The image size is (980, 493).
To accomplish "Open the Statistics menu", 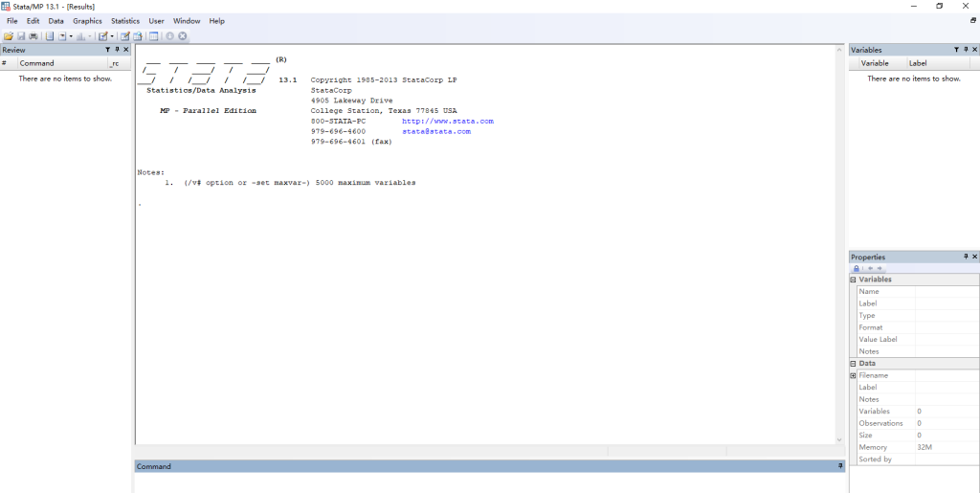I will point(124,21).
